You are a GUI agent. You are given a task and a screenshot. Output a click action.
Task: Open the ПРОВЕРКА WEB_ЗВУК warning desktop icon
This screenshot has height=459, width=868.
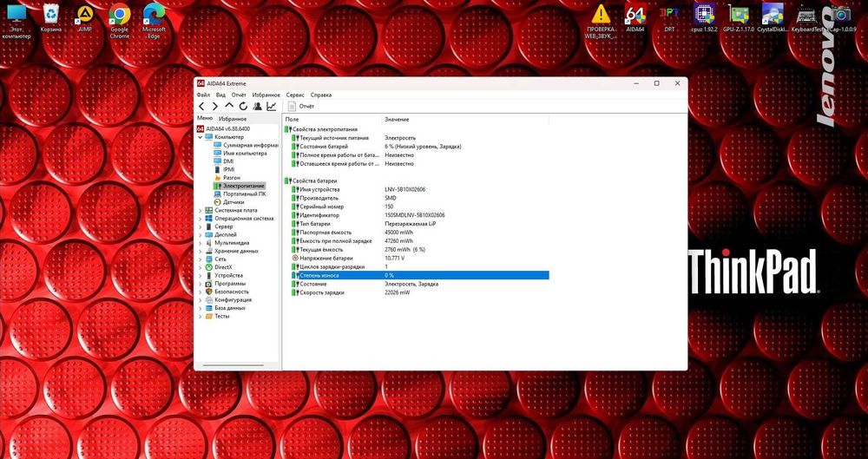(601, 23)
